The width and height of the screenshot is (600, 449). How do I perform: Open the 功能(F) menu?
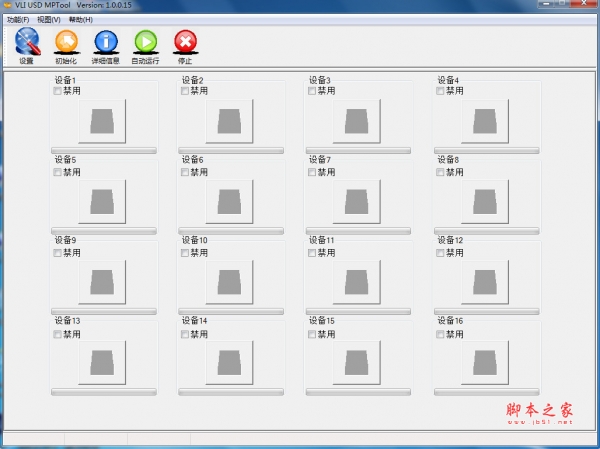point(18,20)
